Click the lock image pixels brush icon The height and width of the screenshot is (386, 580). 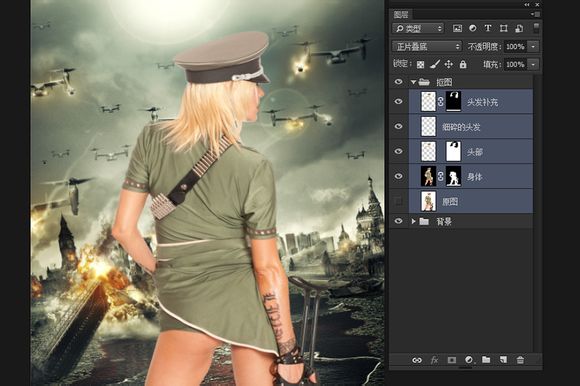(435, 65)
